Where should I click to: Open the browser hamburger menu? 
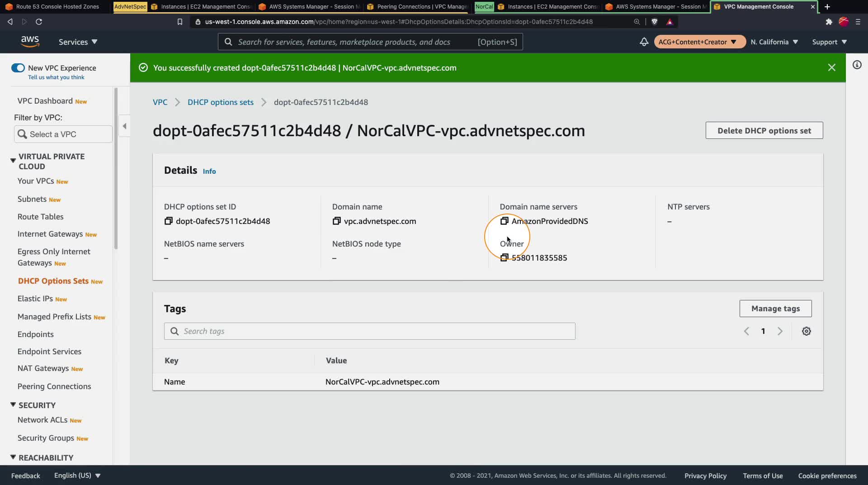pos(858,22)
